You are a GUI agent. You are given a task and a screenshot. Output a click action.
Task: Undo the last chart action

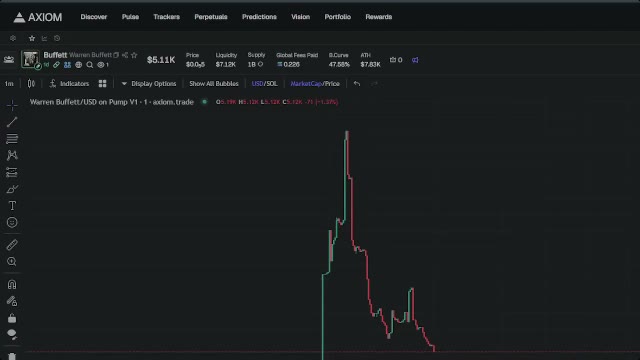(357, 84)
